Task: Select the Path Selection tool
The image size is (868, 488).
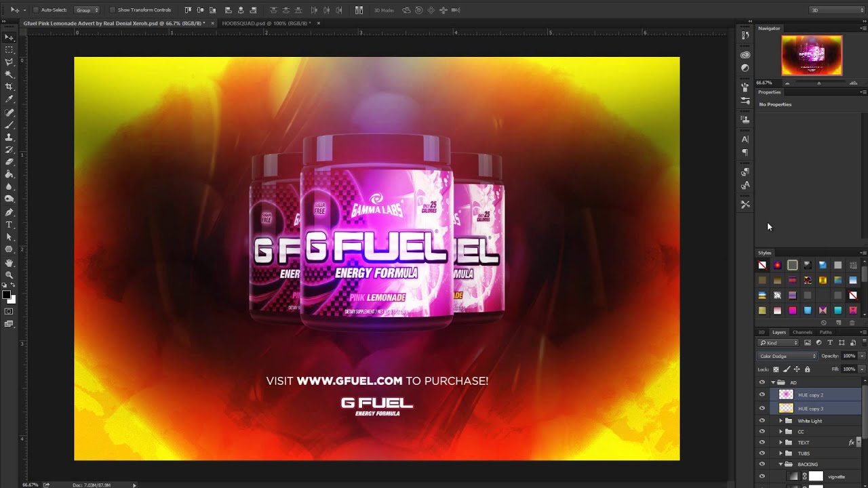Action: (9, 237)
